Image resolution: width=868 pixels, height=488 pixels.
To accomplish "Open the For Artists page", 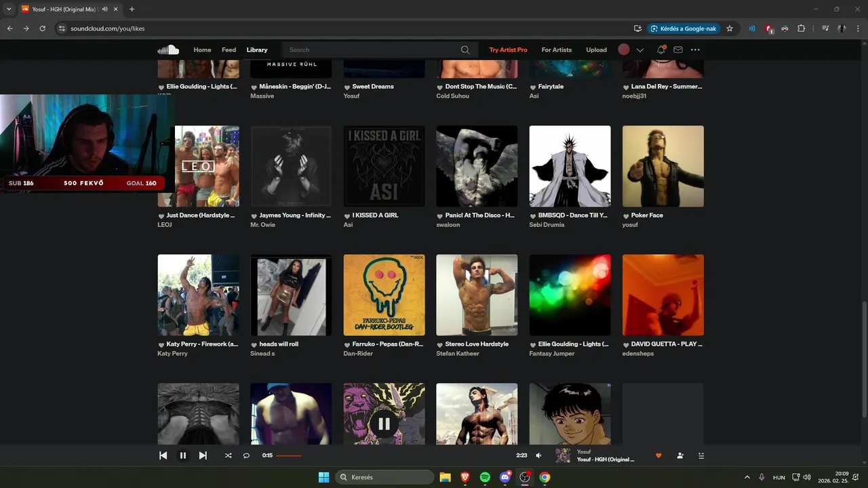I will click(557, 49).
